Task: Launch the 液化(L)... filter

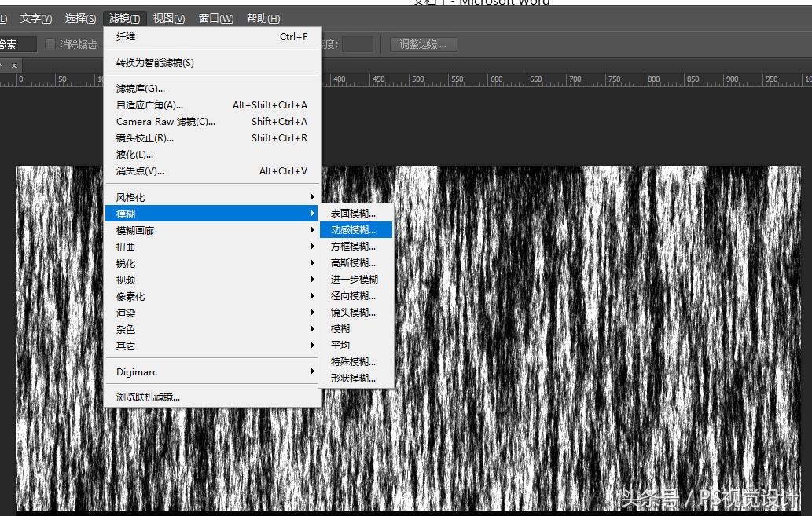Action: pyautogui.click(x=134, y=155)
